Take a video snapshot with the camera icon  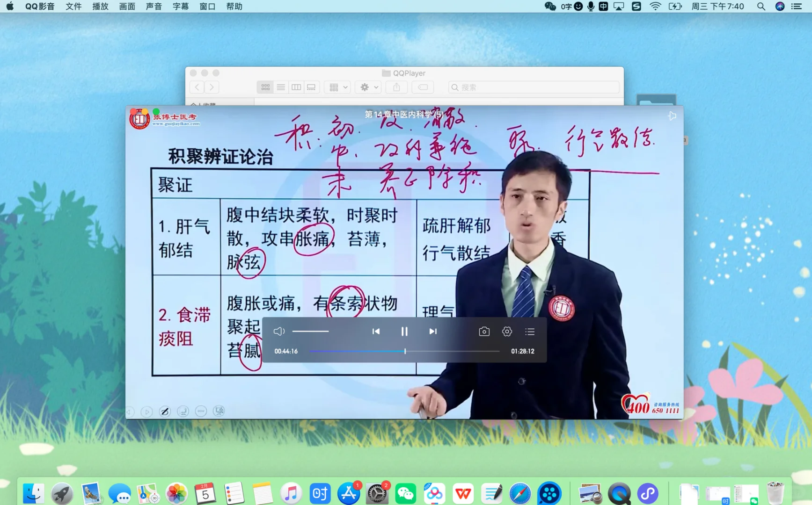tap(484, 331)
